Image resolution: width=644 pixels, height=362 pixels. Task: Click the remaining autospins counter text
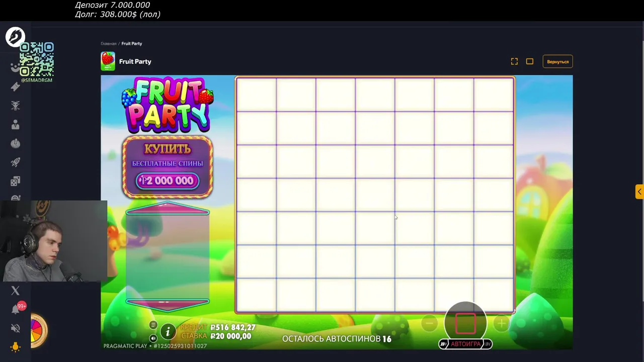(337, 338)
